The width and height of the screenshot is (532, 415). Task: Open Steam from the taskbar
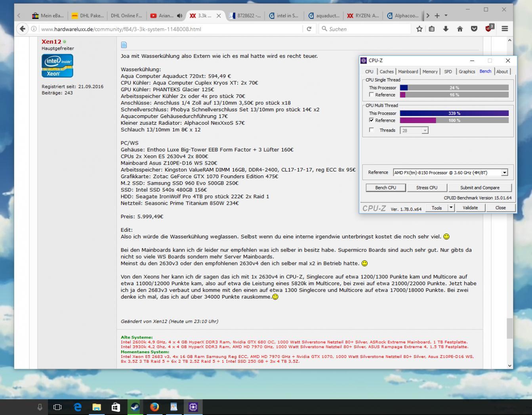(x=135, y=407)
